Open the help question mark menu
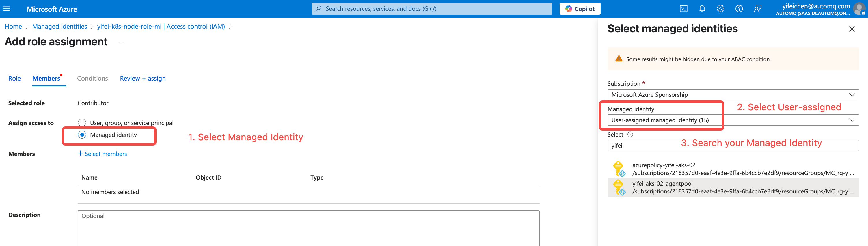868x246 pixels. coord(739,9)
